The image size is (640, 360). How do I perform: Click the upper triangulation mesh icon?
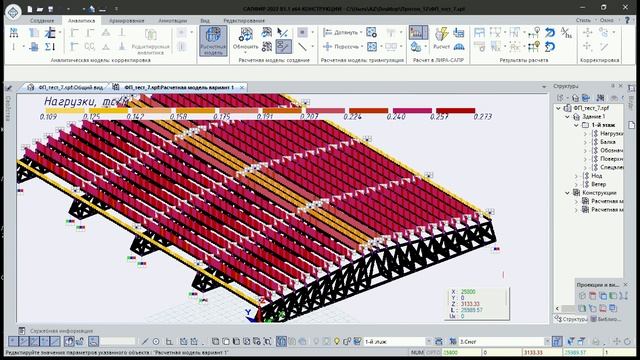click(371, 32)
